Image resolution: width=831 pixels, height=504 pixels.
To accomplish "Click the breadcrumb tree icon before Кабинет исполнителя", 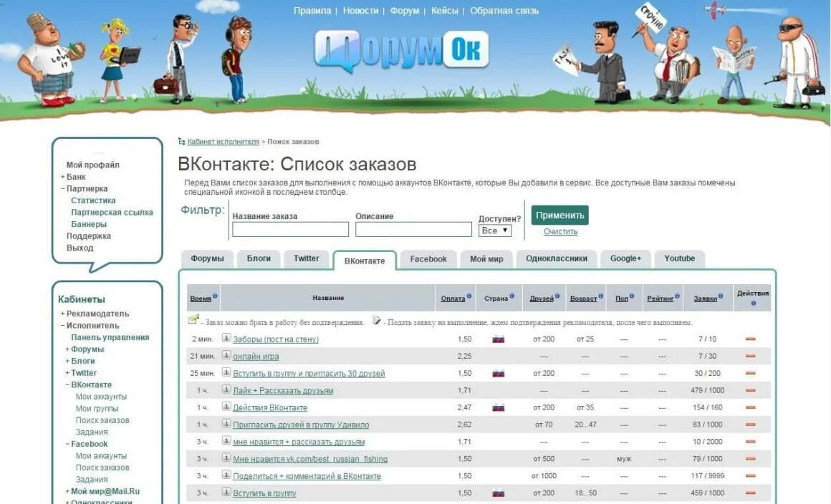I will click(182, 141).
